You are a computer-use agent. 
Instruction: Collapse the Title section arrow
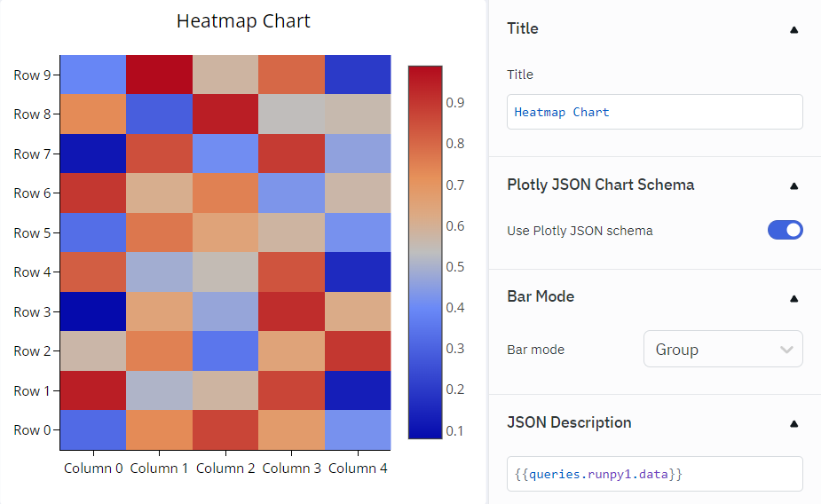[x=793, y=29]
